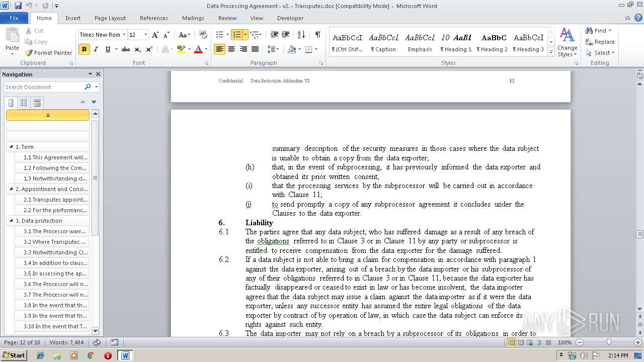
Task: Click the Decrease Indent icon
Action: pos(274,35)
